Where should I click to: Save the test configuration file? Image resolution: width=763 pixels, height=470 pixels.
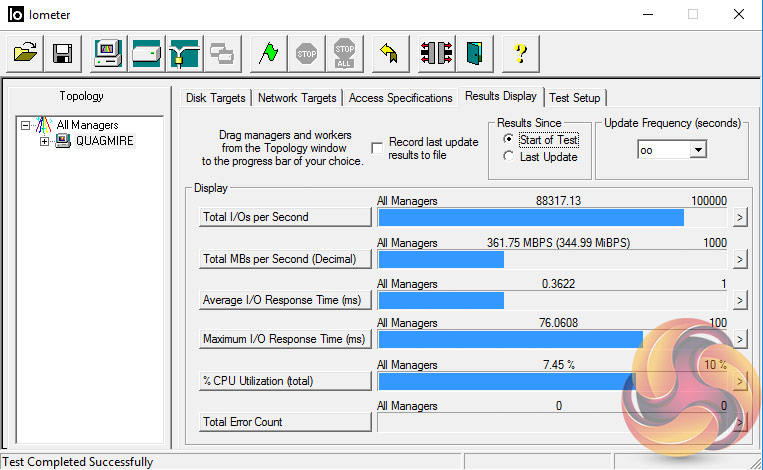click(63, 53)
